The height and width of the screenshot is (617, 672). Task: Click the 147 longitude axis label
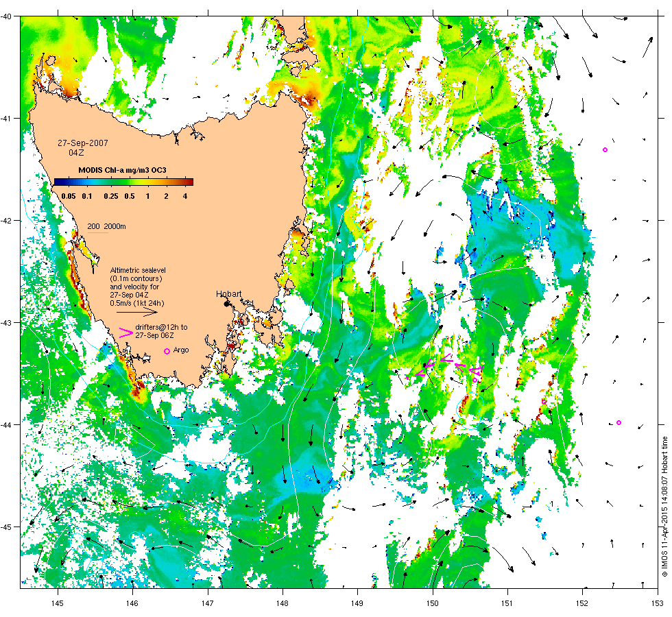(207, 603)
